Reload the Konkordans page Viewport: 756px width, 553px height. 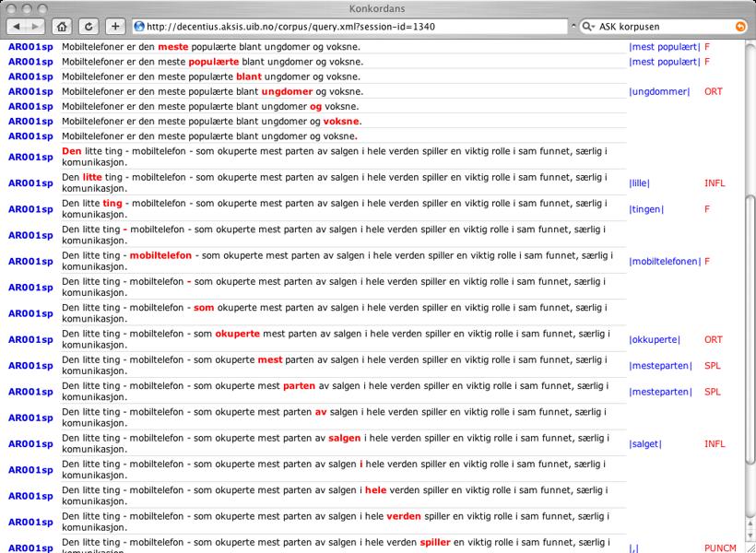tap(89, 27)
